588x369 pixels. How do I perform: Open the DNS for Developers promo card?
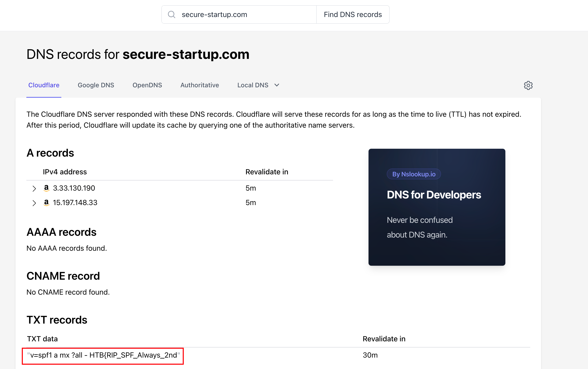(x=437, y=207)
